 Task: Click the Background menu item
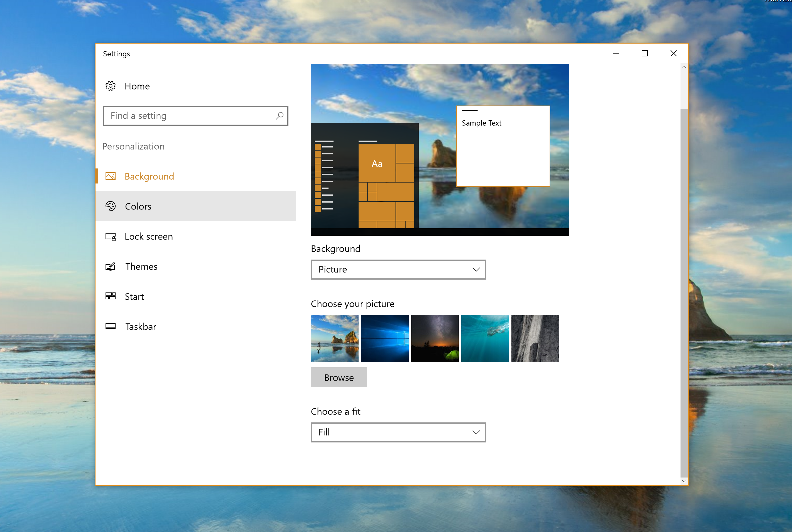pyautogui.click(x=150, y=176)
